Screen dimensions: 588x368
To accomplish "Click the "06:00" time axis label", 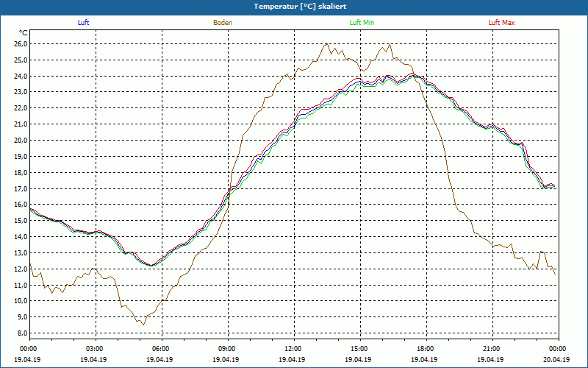I will 162,349.
